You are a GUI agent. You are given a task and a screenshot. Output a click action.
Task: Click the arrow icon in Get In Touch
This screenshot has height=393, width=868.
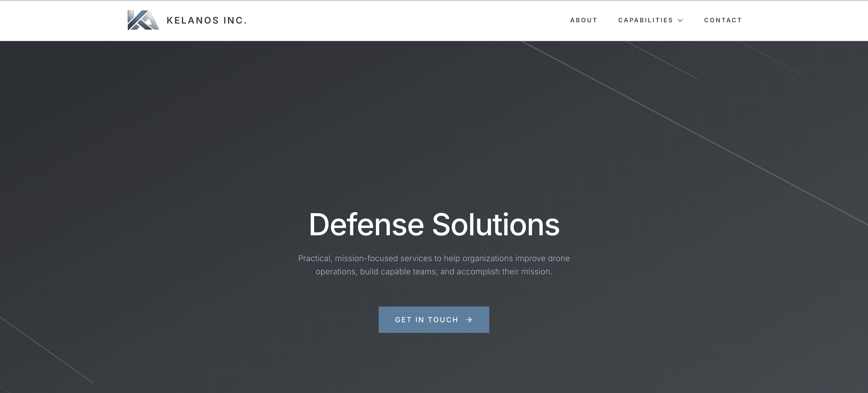point(469,319)
